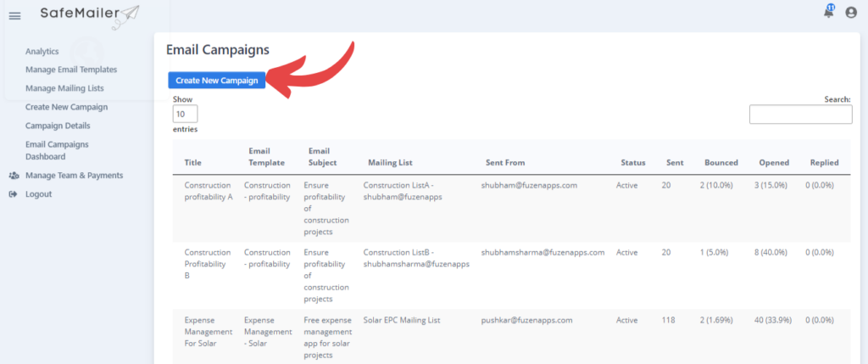Open Campaign Details page

tap(58, 126)
